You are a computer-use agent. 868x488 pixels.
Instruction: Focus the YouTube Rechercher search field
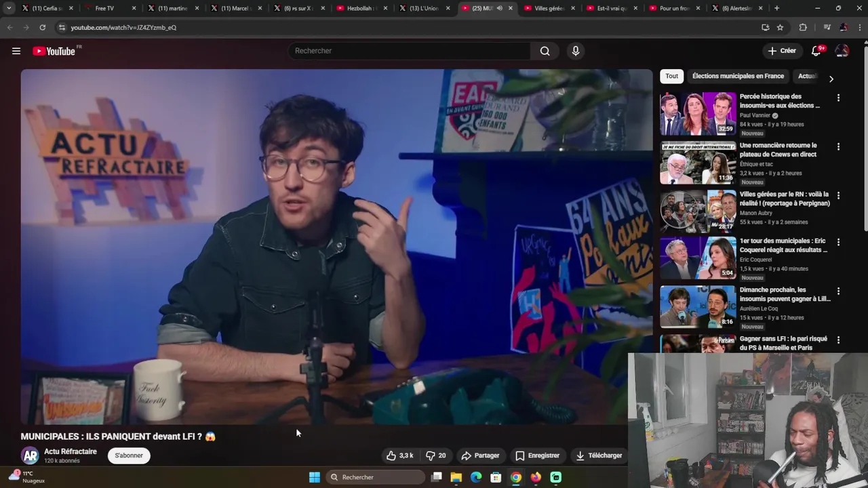[x=409, y=51]
